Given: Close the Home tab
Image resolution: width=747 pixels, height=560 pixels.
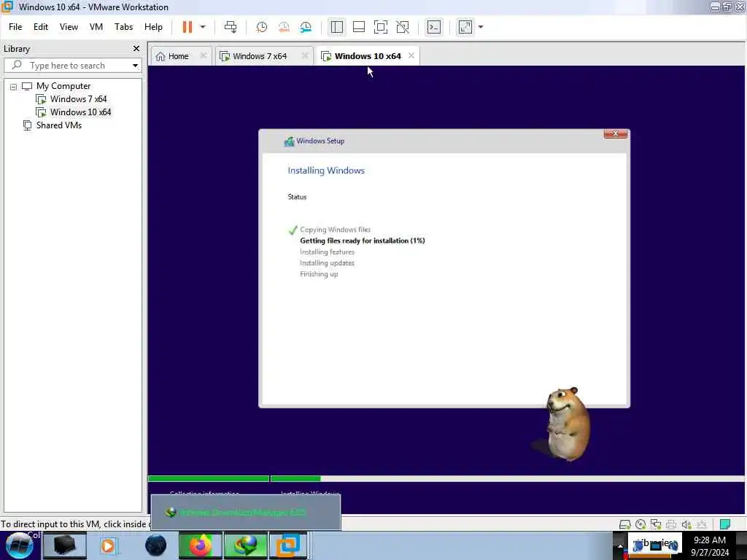Looking at the screenshot, I should [204, 55].
